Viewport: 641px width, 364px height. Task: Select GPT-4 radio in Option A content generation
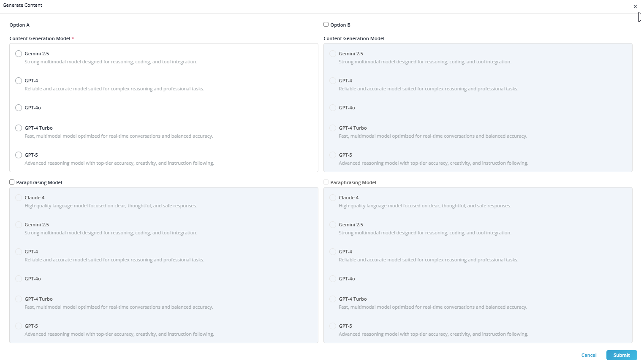[19, 81]
